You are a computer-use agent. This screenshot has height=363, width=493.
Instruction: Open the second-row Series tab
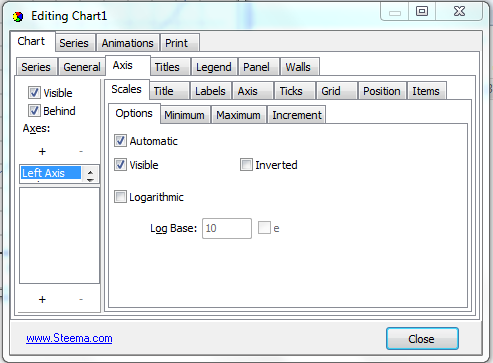(36, 67)
